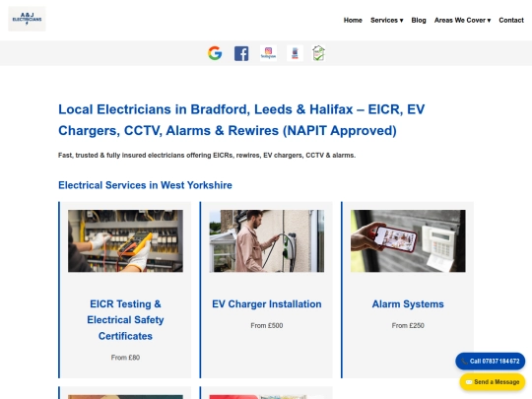Open the Facebook page icon
The image size is (532, 399).
241,53
